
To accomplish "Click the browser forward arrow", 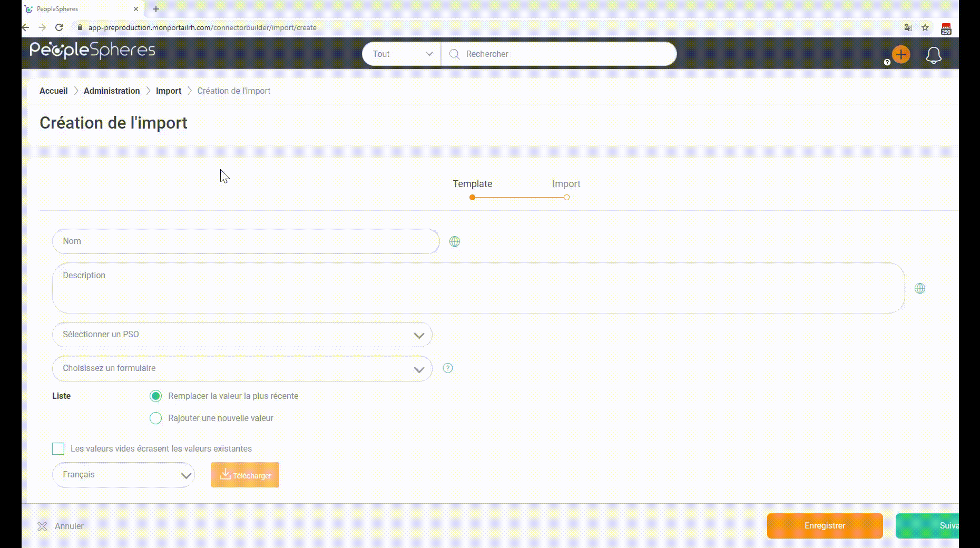I will point(42,27).
